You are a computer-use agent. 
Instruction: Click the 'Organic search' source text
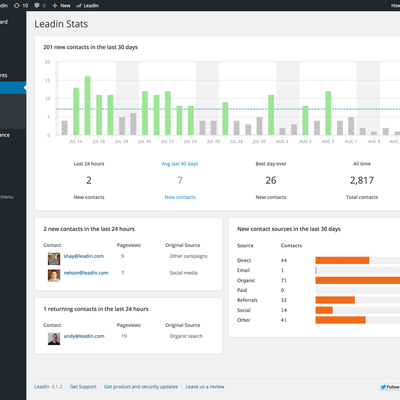(x=186, y=336)
